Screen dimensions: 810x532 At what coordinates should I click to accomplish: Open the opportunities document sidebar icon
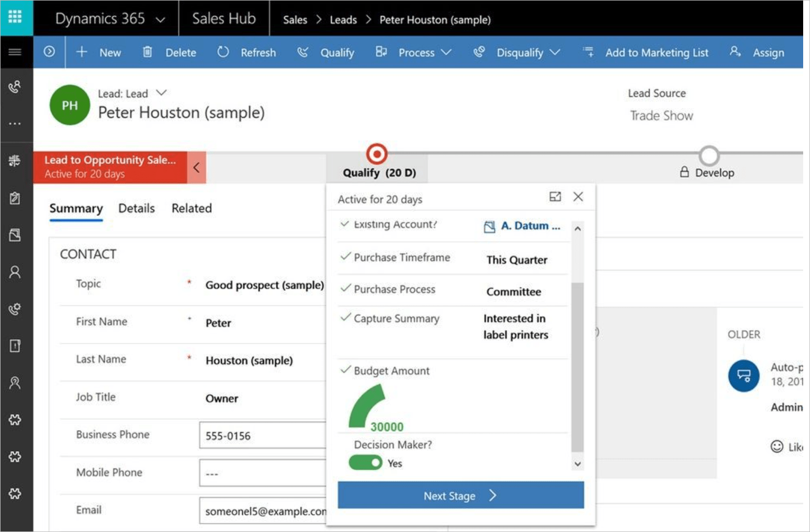coord(15,346)
